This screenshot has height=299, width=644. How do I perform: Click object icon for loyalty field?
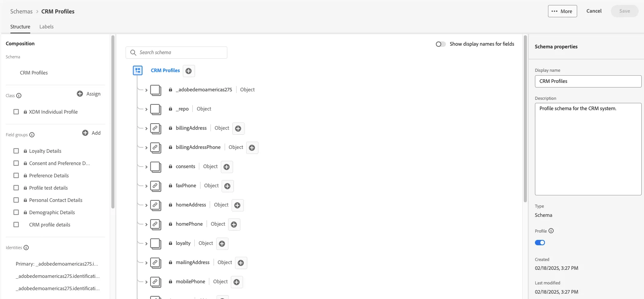[x=156, y=244]
